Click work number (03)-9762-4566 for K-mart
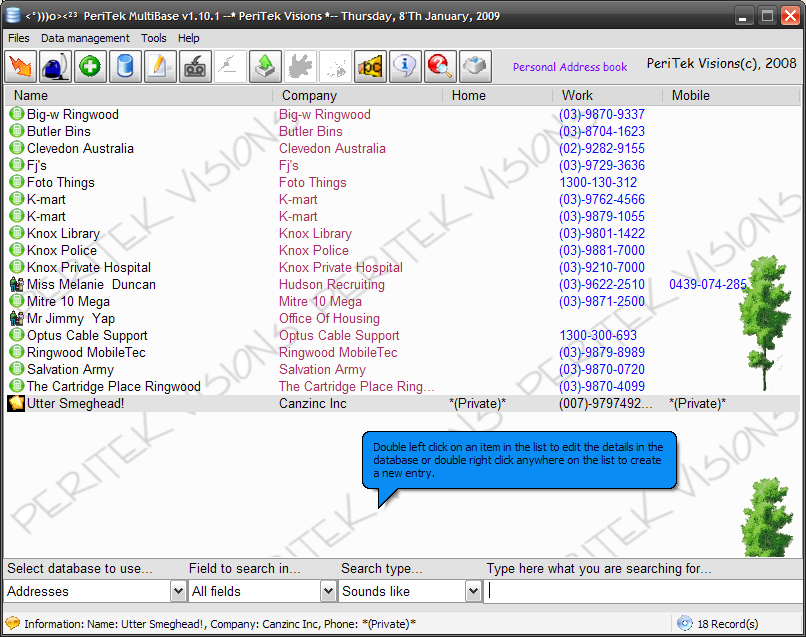The width and height of the screenshot is (806, 637). (601, 199)
